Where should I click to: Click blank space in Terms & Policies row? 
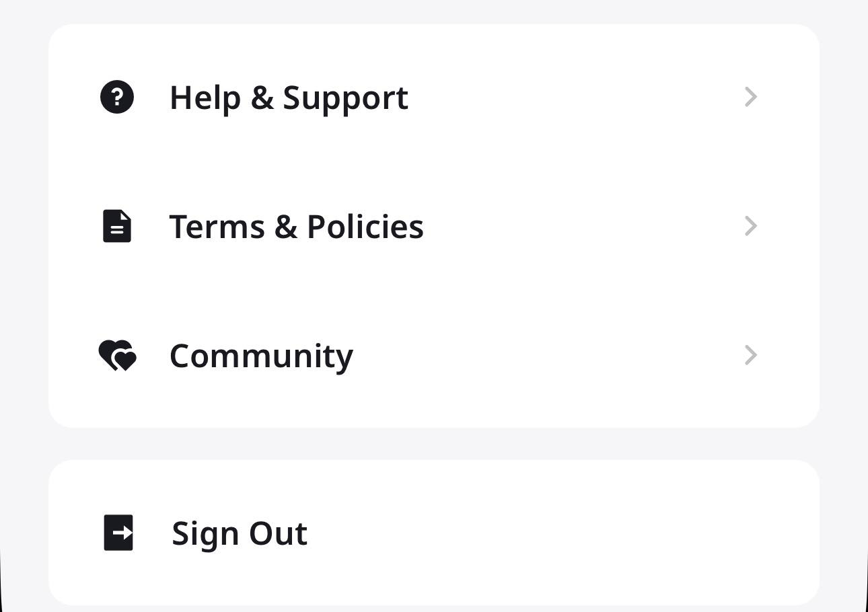[579, 226]
